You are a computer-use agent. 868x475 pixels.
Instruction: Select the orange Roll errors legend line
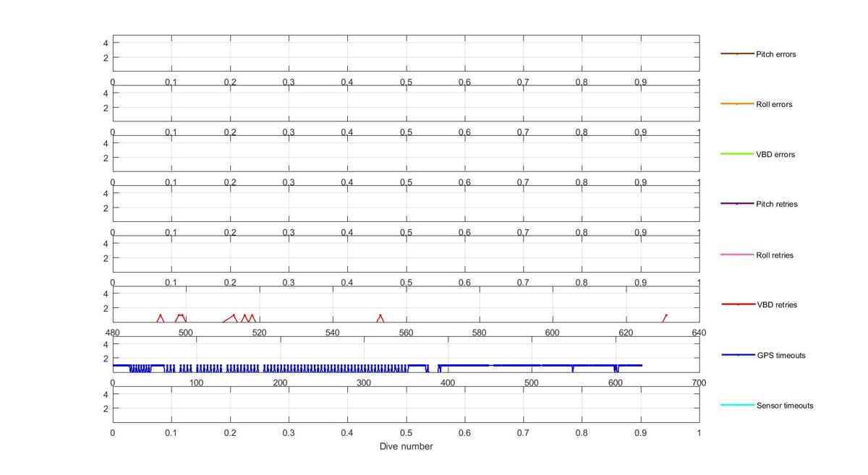point(737,104)
